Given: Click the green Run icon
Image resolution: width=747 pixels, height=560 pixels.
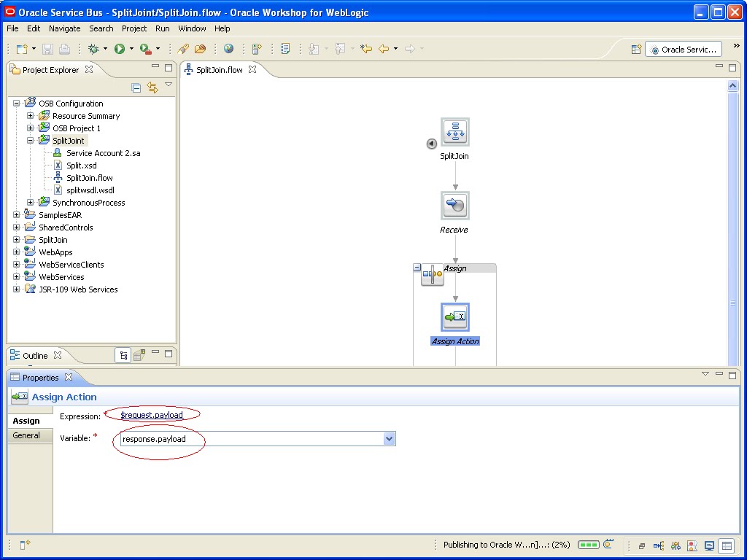Looking at the screenshot, I should click(119, 49).
